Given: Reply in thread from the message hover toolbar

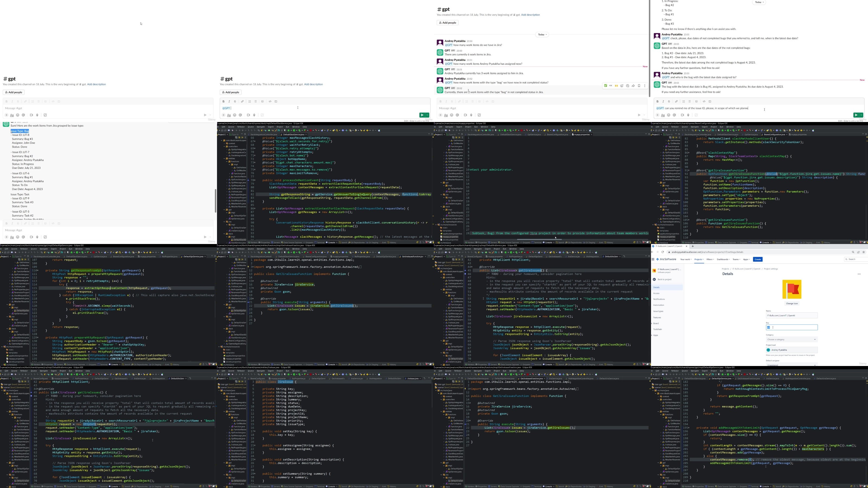Looking at the screenshot, I should [628, 86].
